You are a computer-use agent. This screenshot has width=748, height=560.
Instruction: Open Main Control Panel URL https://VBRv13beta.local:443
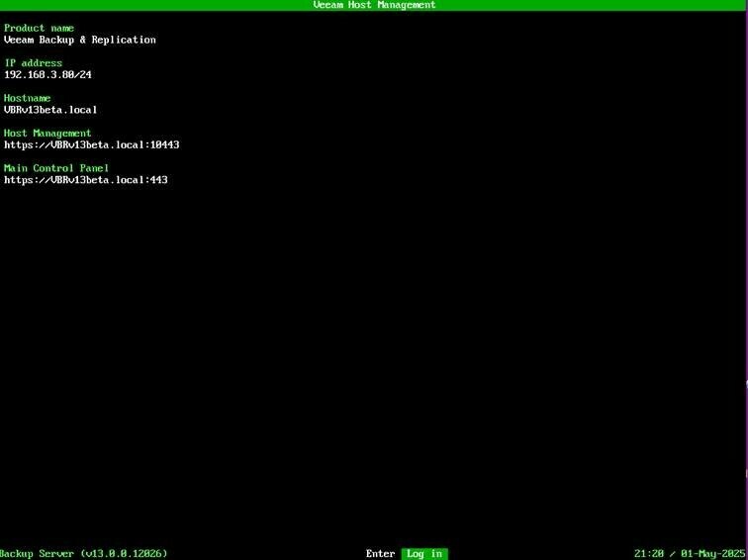pyautogui.click(x=86, y=180)
